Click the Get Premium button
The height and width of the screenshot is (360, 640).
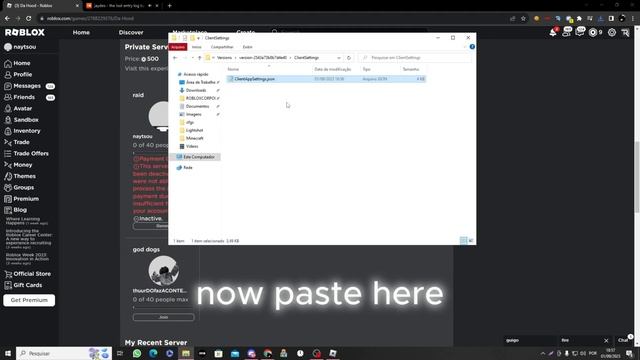click(29, 300)
